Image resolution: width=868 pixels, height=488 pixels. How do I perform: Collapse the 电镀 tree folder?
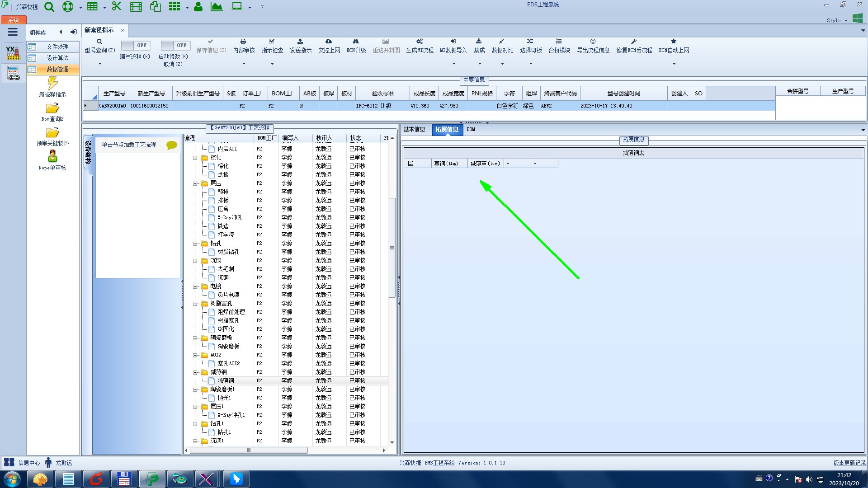tap(196, 286)
